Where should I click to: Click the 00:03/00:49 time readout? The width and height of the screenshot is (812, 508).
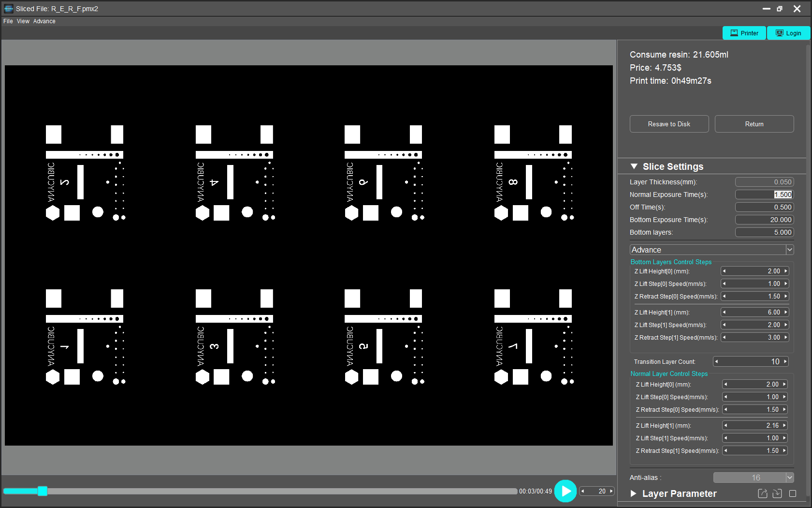[536, 491]
